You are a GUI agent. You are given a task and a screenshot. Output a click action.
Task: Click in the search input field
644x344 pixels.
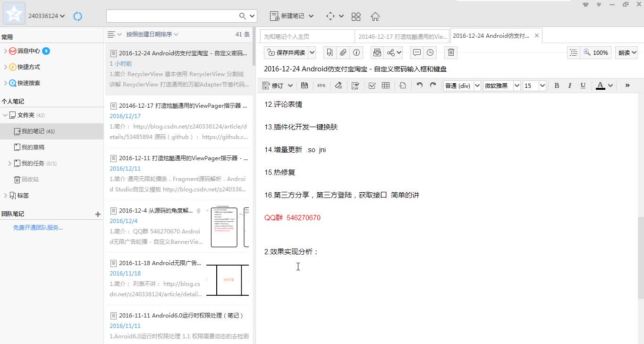coord(172,16)
